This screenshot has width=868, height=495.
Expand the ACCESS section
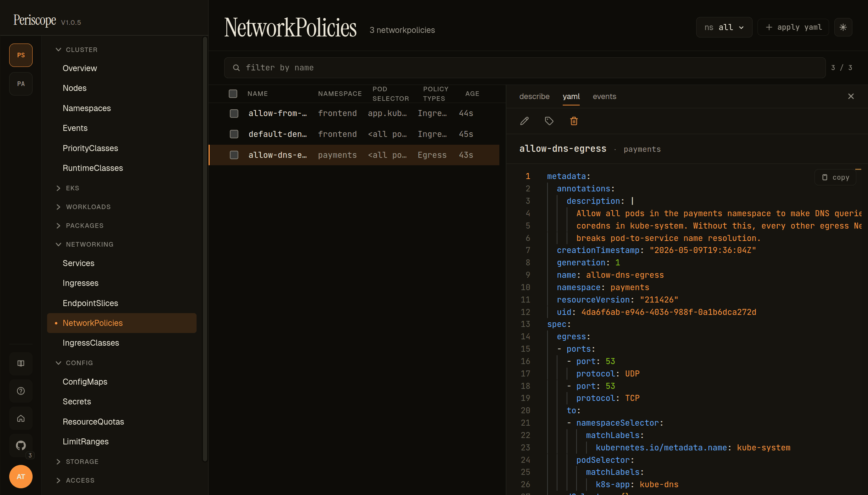point(75,480)
